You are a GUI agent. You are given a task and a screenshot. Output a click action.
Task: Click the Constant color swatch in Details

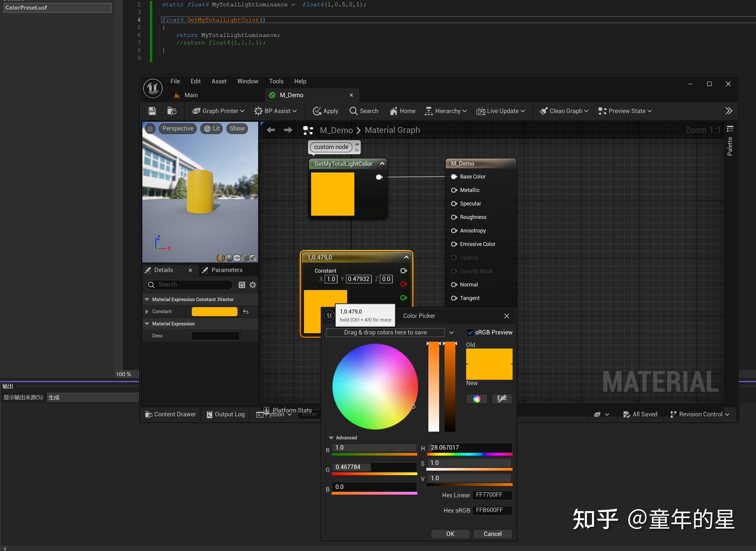pos(214,312)
